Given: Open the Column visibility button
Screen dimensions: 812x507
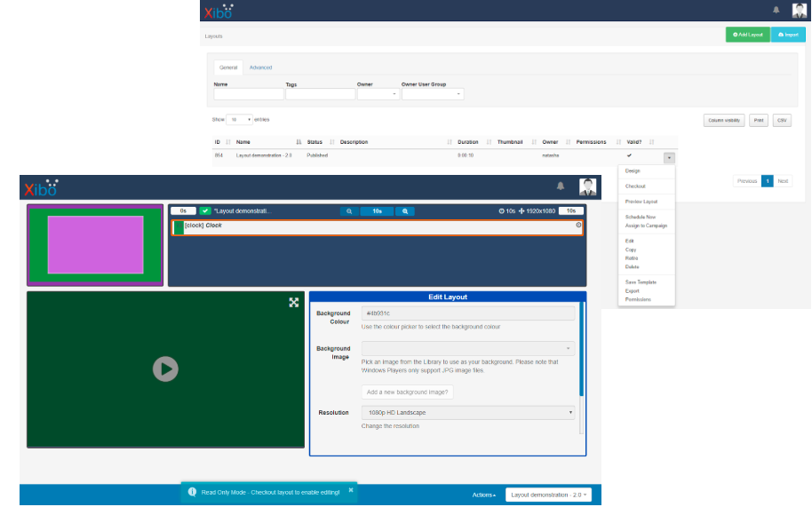Looking at the screenshot, I should coord(723,121).
